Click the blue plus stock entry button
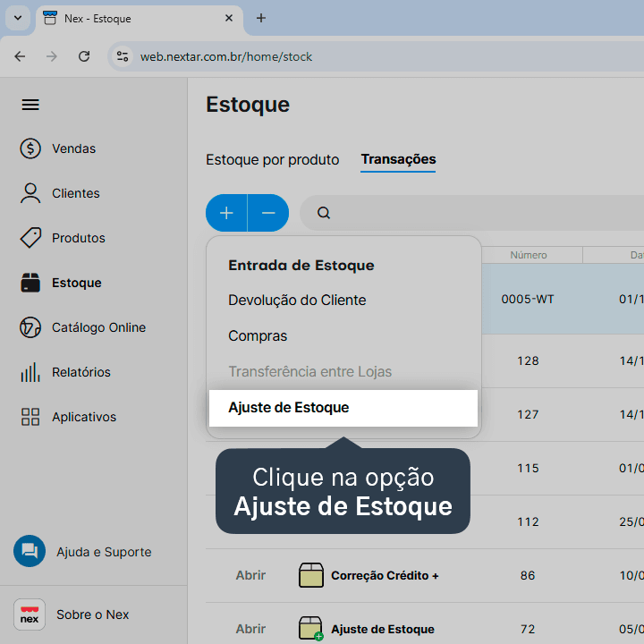This screenshot has width=644, height=644. point(226,213)
